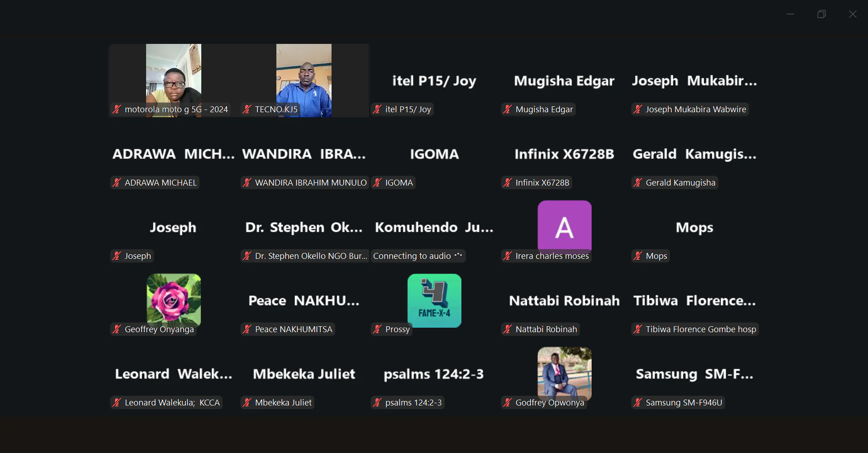The width and height of the screenshot is (868, 453).
Task: Click Prossy's FAME-X-4 profile picture
Action: (434, 300)
